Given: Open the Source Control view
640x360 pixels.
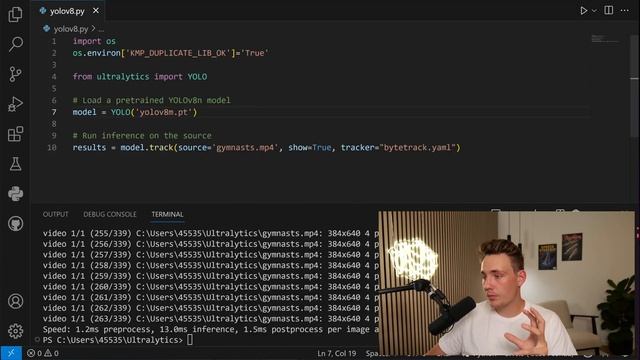Looking at the screenshot, I should click(15, 74).
